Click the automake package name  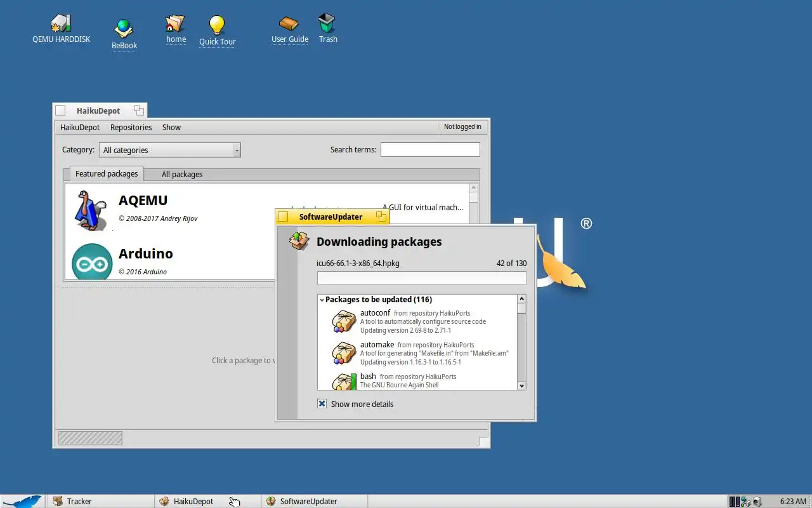[377, 344]
